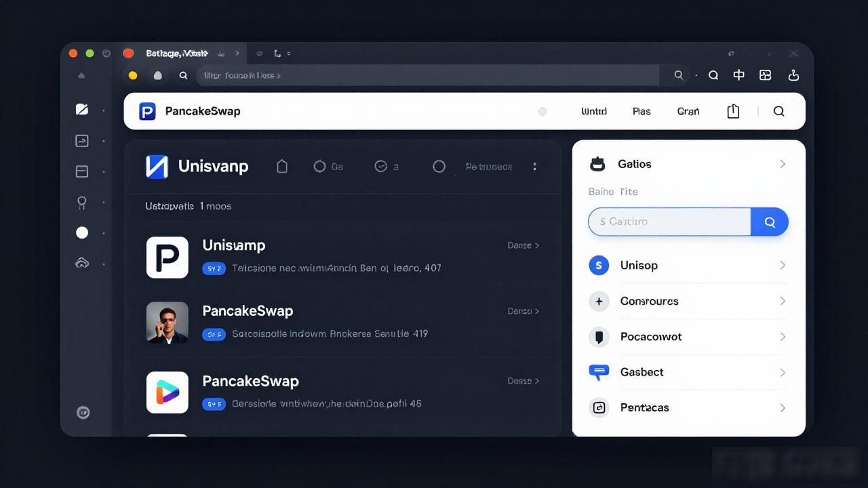868x488 pixels.
Task: Click the browser address bar
Action: [x=428, y=75]
